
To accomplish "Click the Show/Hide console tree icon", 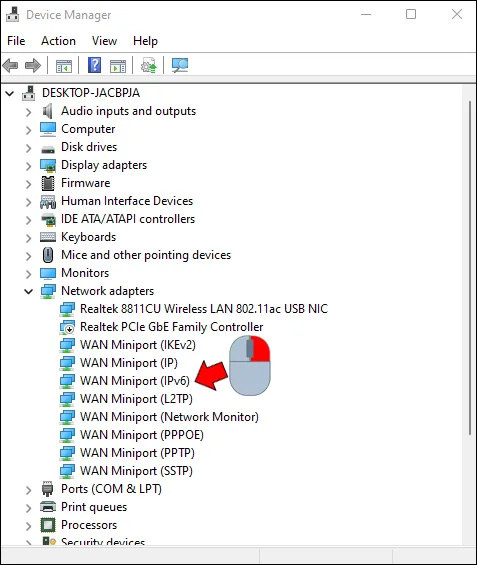I will (x=63, y=66).
